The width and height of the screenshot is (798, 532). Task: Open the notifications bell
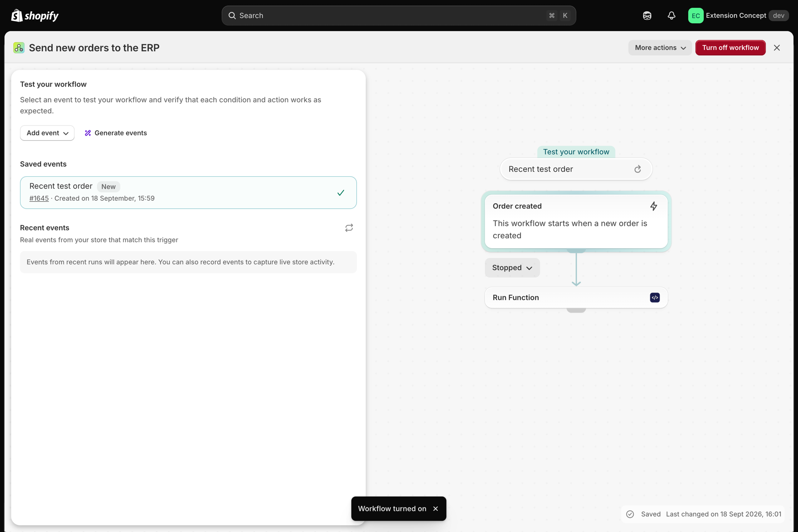pos(672,16)
